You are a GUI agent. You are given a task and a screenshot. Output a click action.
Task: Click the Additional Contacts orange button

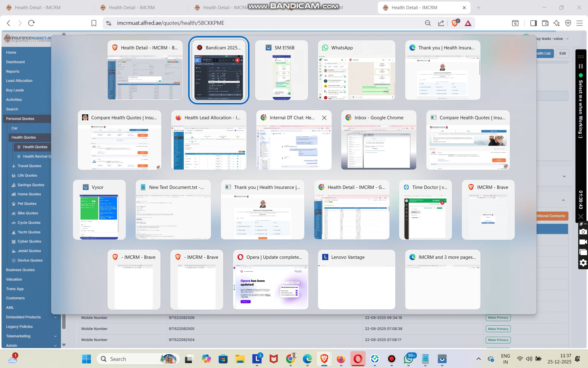[x=552, y=216]
